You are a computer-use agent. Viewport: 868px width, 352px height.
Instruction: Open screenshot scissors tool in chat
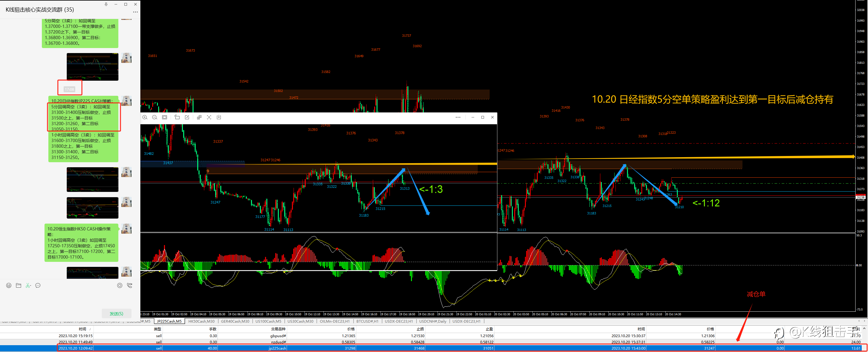(x=27, y=285)
